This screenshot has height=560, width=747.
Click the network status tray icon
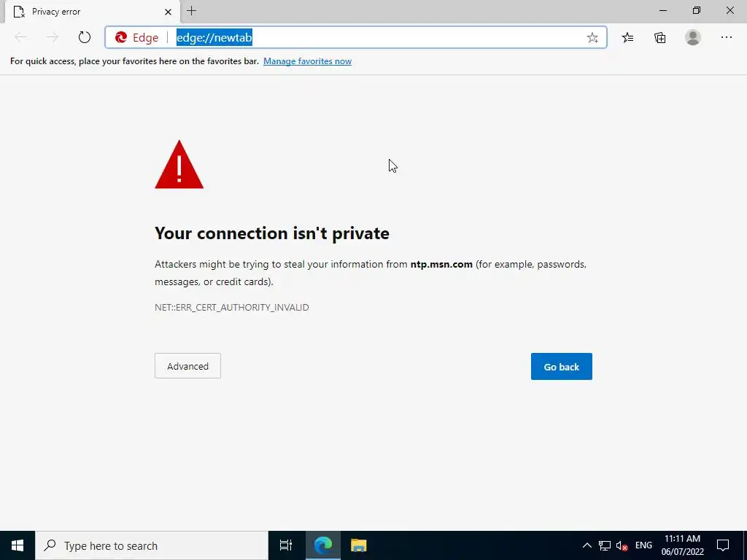pos(605,545)
